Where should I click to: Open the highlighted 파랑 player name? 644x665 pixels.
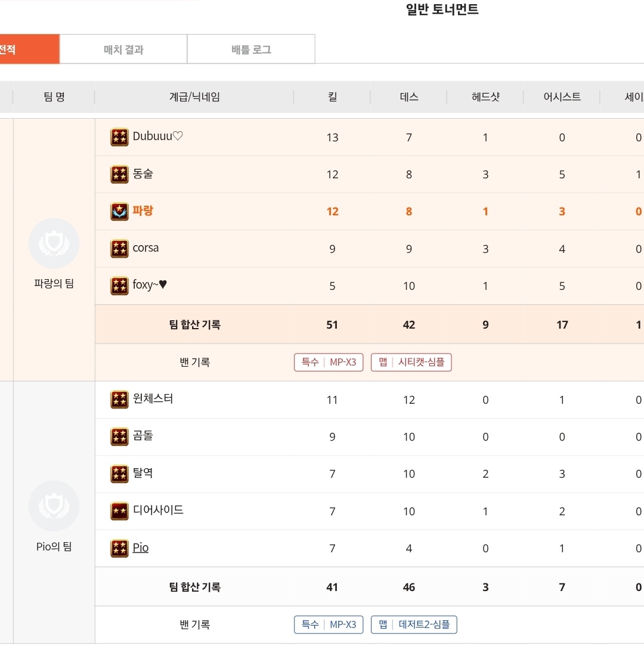(x=143, y=211)
